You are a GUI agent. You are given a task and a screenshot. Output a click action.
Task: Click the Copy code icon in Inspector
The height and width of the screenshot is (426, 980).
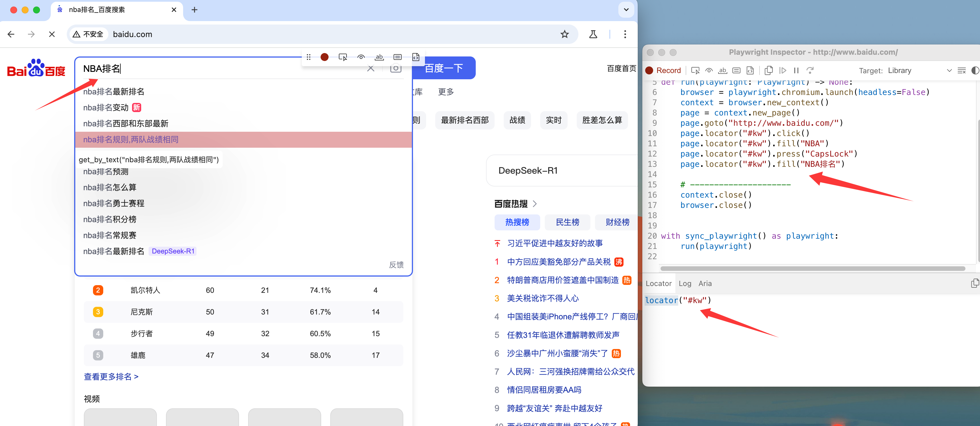tap(768, 70)
